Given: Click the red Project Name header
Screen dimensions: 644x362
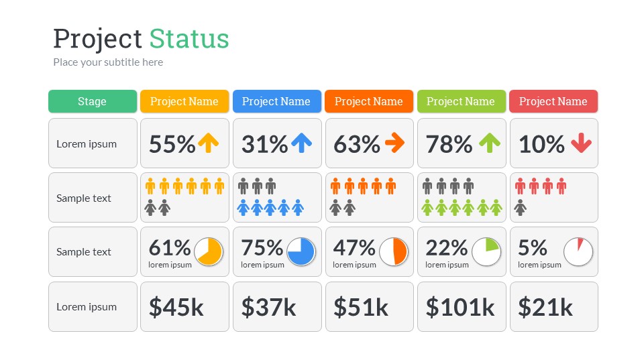Looking at the screenshot, I should [553, 101].
